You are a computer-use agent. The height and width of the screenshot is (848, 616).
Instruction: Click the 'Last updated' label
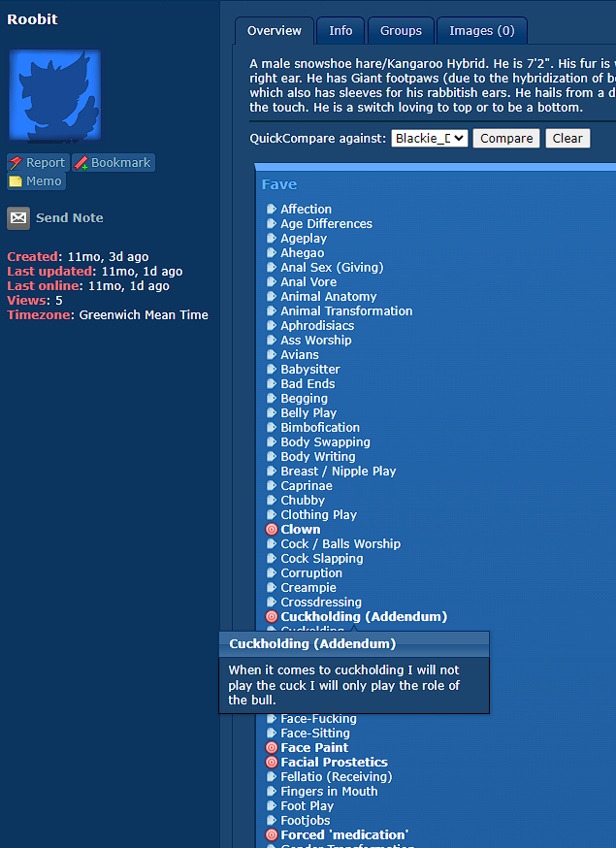pyautogui.click(x=49, y=272)
